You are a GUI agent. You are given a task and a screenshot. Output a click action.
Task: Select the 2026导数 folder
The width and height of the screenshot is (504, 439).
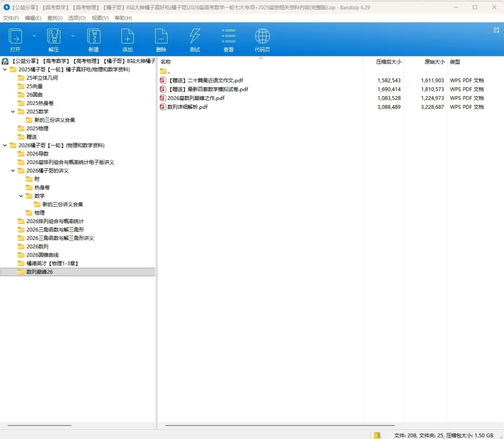click(33, 153)
